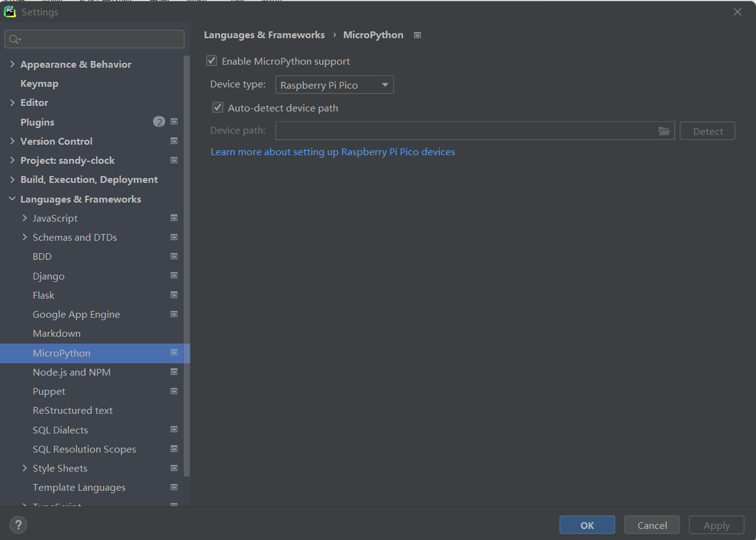Expand the Style Sheets node
The image size is (756, 540).
(x=25, y=468)
